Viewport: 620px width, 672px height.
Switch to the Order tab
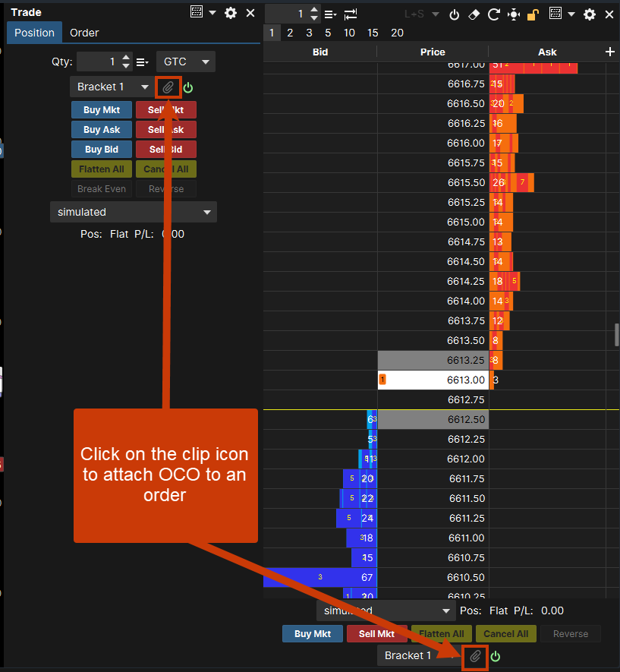[84, 33]
